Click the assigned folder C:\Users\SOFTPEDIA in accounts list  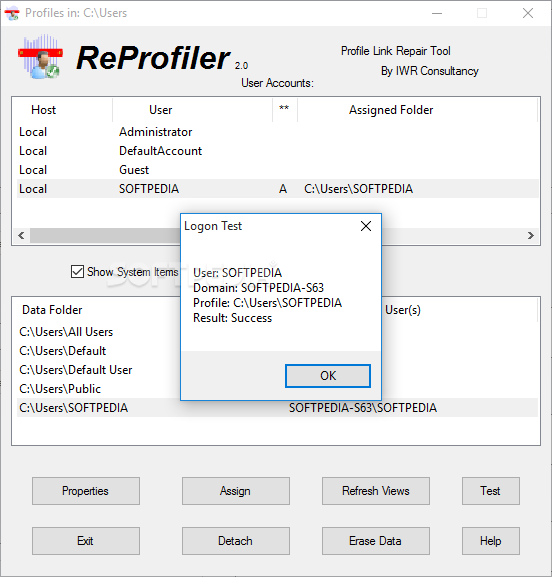[x=358, y=189]
